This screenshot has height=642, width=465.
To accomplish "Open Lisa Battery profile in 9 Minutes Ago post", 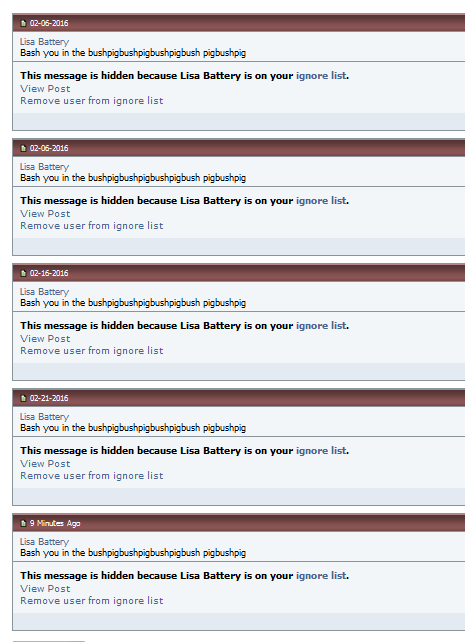I will [45, 542].
